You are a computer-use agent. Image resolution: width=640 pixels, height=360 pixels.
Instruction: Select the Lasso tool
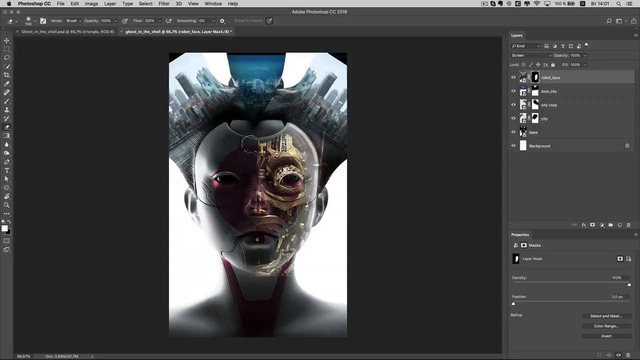click(7, 58)
